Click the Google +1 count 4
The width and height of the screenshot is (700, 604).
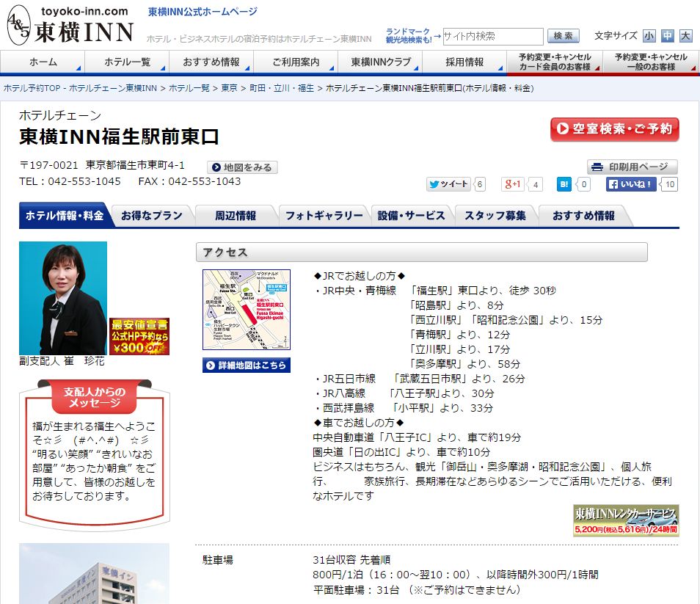click(536, 184)
